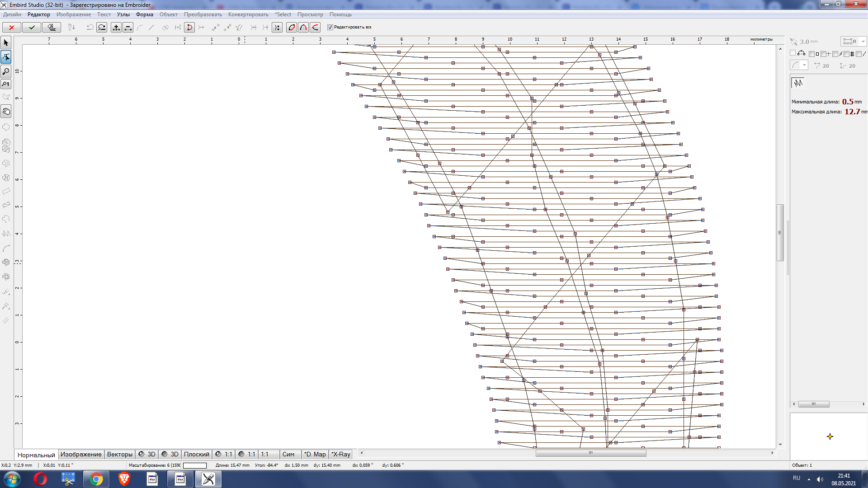Click the zigzag stitch type icon

tap(798, 83)
